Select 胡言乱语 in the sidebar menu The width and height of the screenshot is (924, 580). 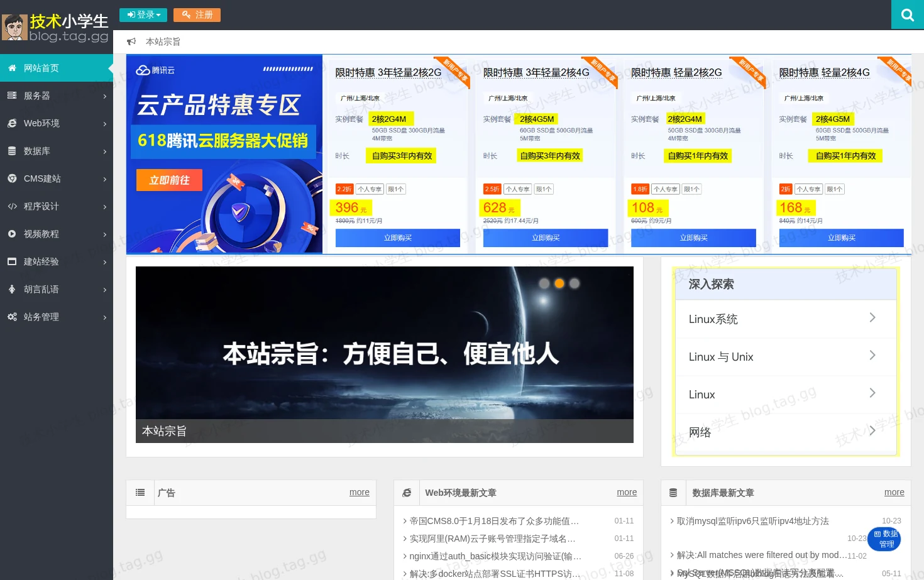(57, 289)
